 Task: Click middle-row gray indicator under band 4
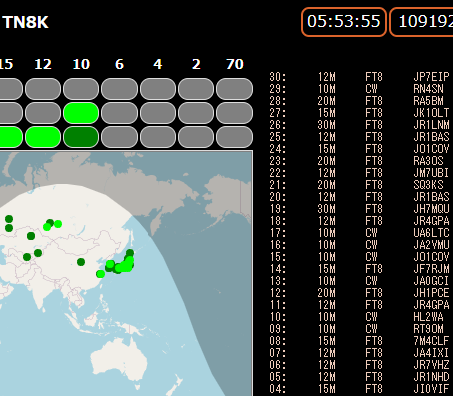click(158, 113)
